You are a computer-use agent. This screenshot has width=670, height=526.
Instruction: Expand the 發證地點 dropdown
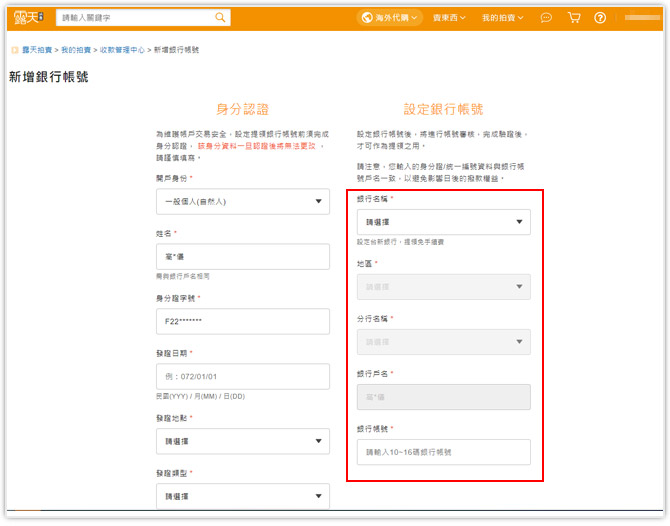243,441
